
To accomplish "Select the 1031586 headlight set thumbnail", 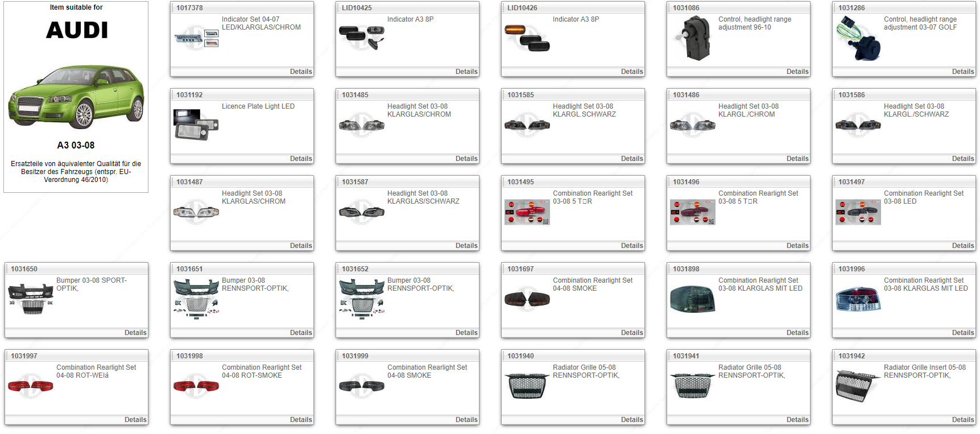I will tap(858, 125).
